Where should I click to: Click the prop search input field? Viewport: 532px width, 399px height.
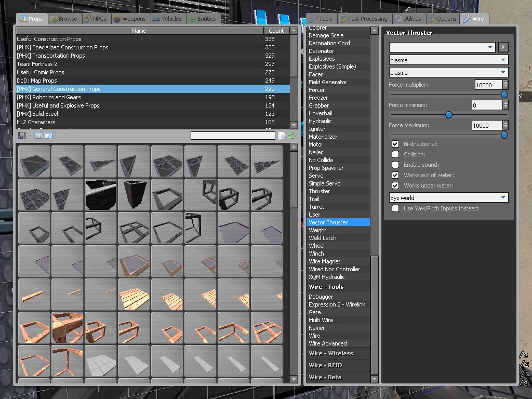[x=233, y=136]
